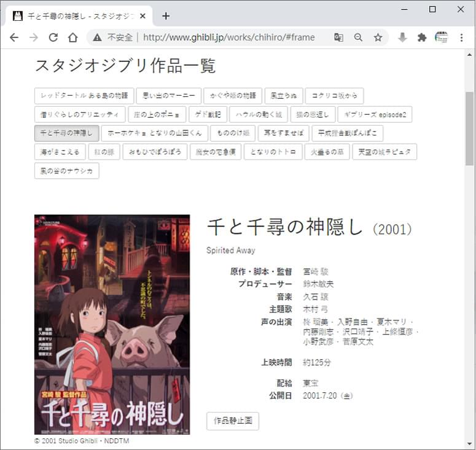
Task: Open ホーホケキョ となりの山田くん button
Action: [x=155, y=133]
